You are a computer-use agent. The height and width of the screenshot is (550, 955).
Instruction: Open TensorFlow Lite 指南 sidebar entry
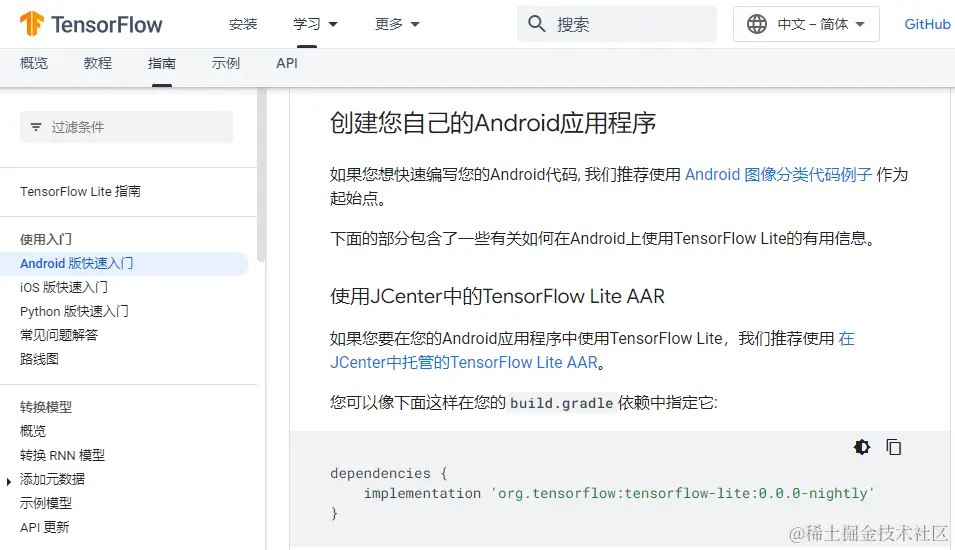(80, 191)
